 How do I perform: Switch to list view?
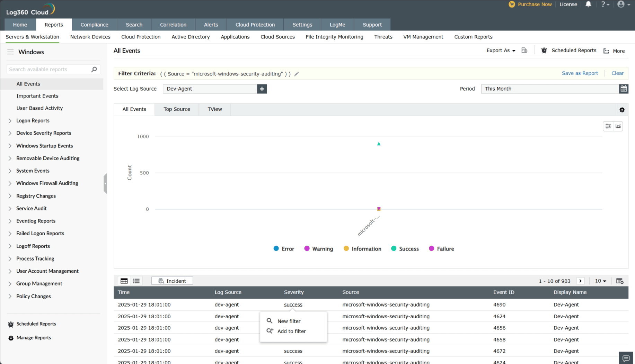136,281
